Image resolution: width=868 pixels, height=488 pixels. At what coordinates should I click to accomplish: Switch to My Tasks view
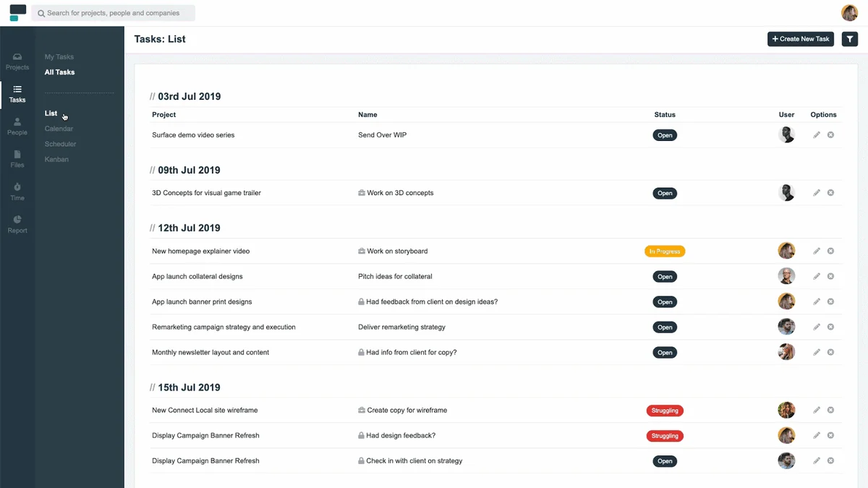coord(59,56)
